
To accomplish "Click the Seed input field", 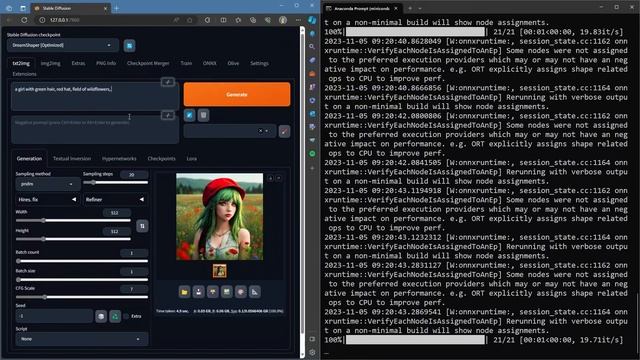I will (54, 316).
